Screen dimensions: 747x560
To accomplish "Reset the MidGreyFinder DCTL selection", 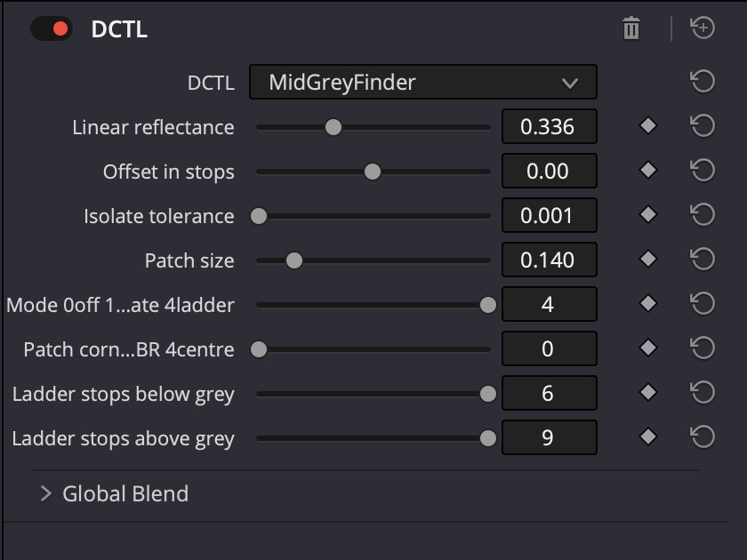I will pos(703,82).
